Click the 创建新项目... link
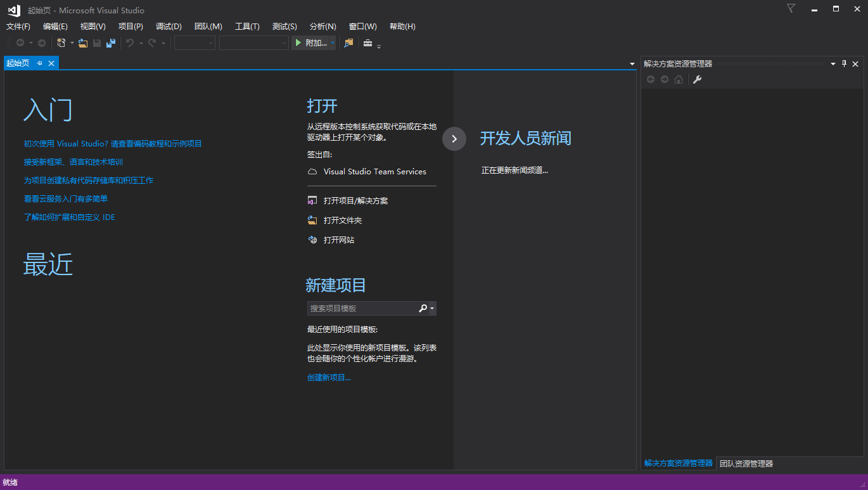 329,378
